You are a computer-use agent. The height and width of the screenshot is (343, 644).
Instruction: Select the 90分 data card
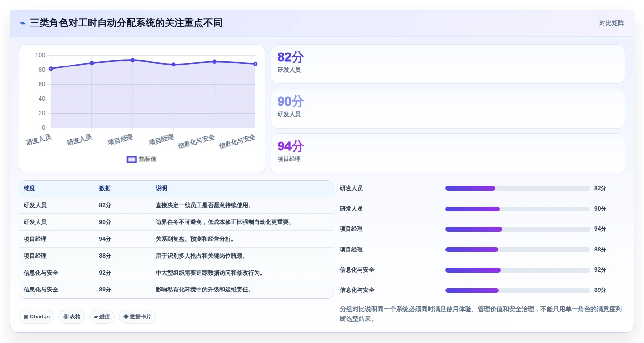(x=448, y=108)
